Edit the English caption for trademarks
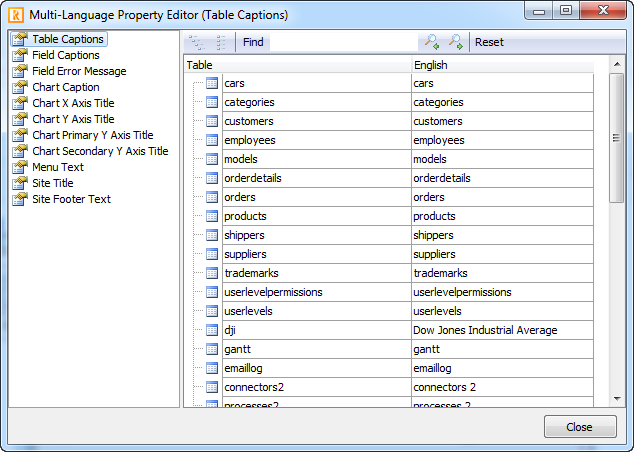 [502, 273]
